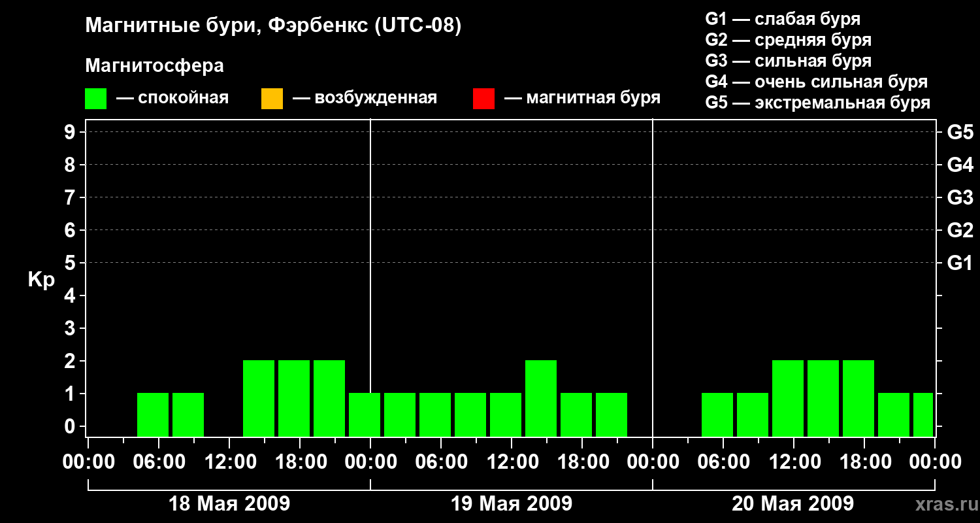980x523 pixels.
Task: Click the bar crossing midnight between 18 and 19 Мая
Action: 365,414
